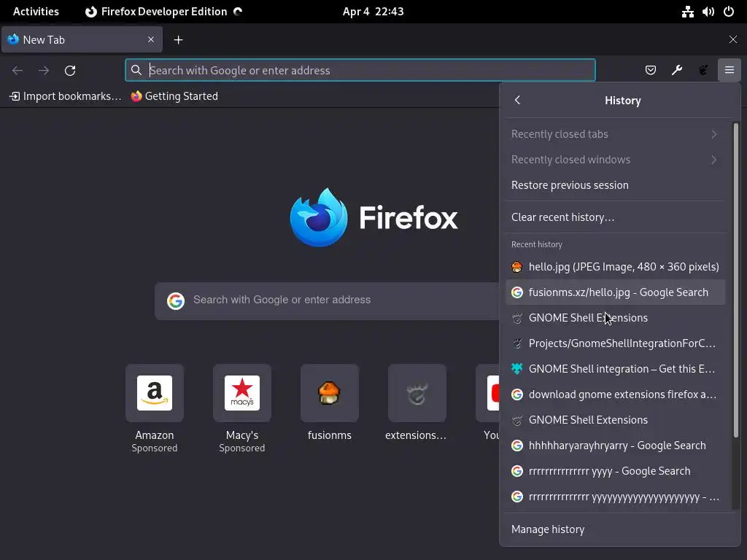
Task: Open the GNOME Activities overview
Action: coord(36,12)
